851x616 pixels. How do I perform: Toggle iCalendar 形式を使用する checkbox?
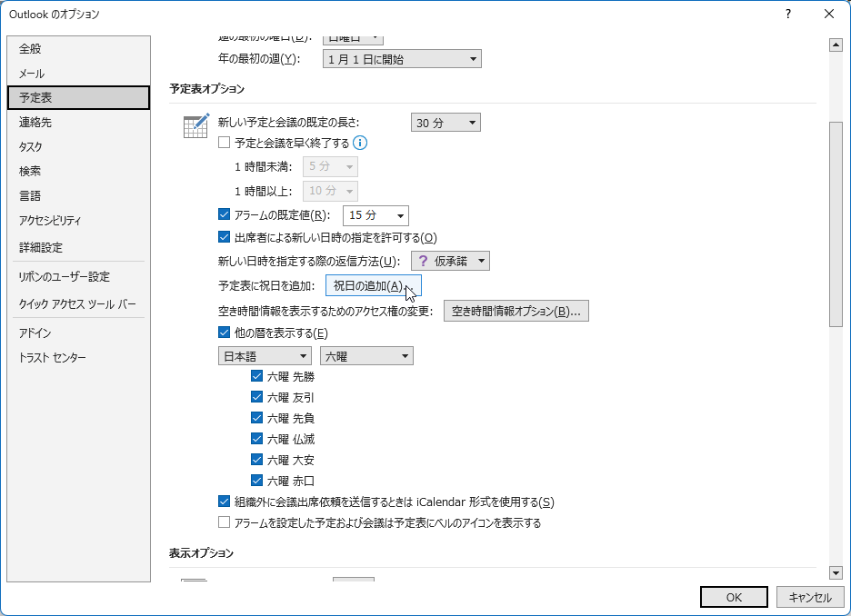pyautogui.click(x=225, y=502)
